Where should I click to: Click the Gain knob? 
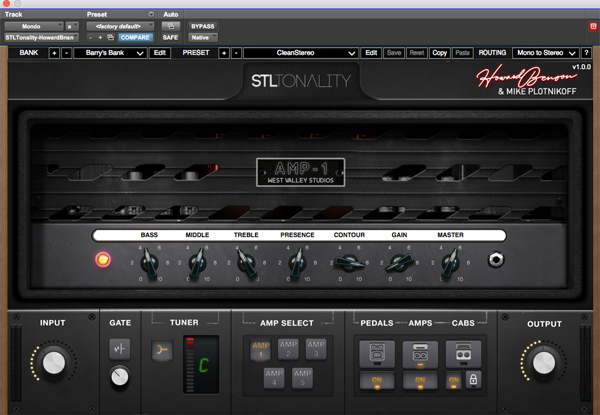coord(399,263)
